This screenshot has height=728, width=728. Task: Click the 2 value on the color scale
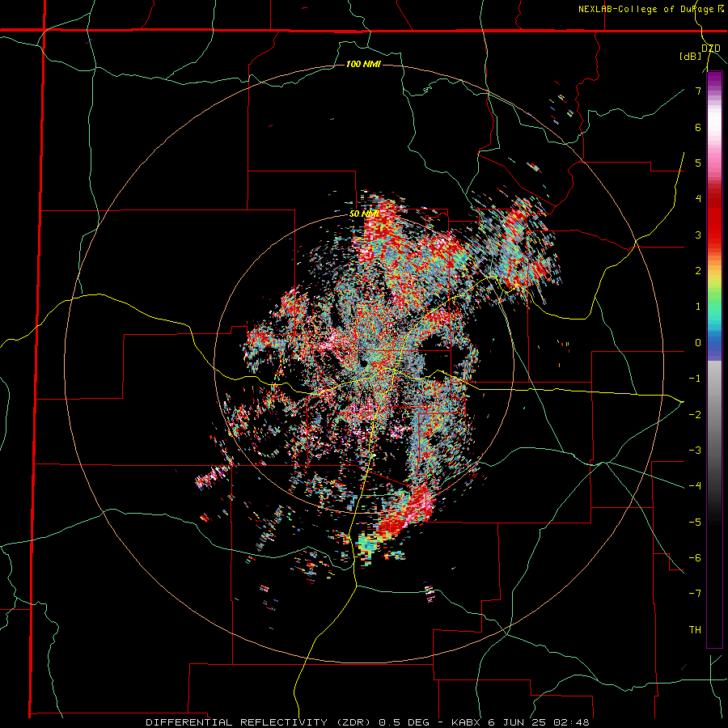(698, 271)
